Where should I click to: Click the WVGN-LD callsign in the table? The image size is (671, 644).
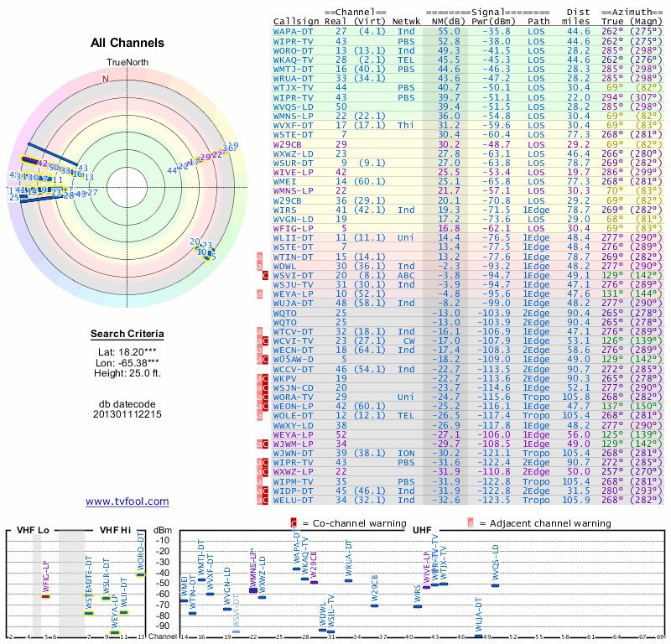[x=293, y=219]
